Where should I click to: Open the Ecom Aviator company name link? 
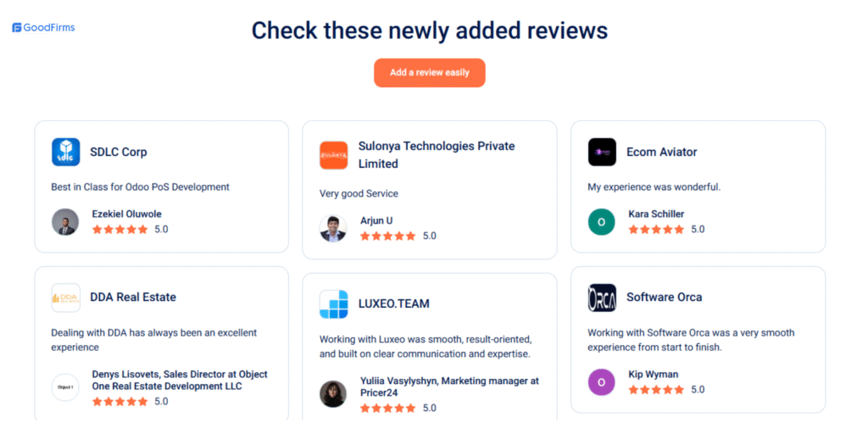pos(661,153)
